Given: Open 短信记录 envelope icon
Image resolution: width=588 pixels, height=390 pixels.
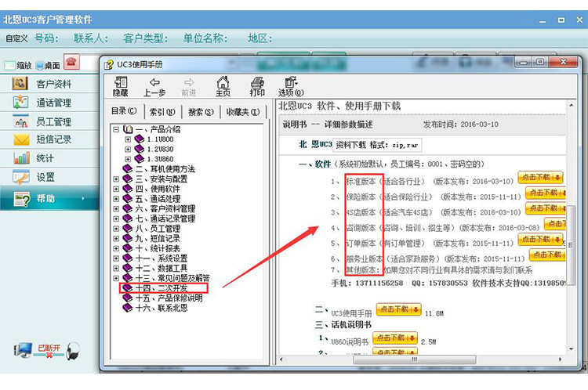Looking at the screenshot, I should click(x=21, y=139).
